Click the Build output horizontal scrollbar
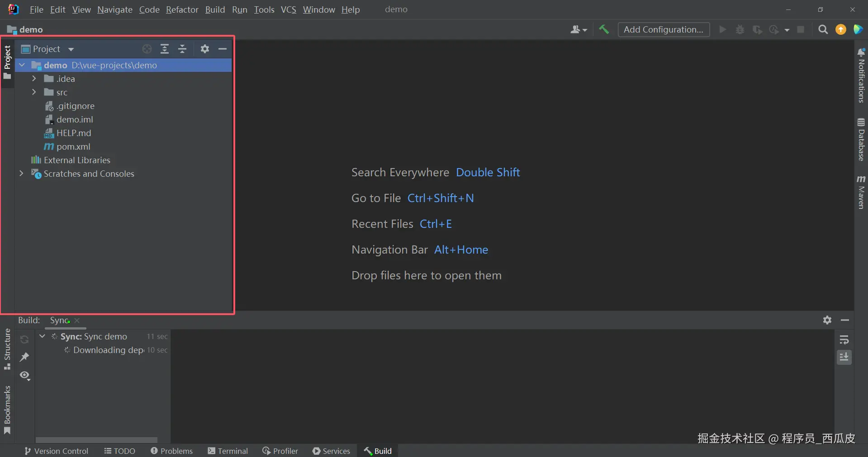Screen dimensions: 868x457 coord(96,440)
